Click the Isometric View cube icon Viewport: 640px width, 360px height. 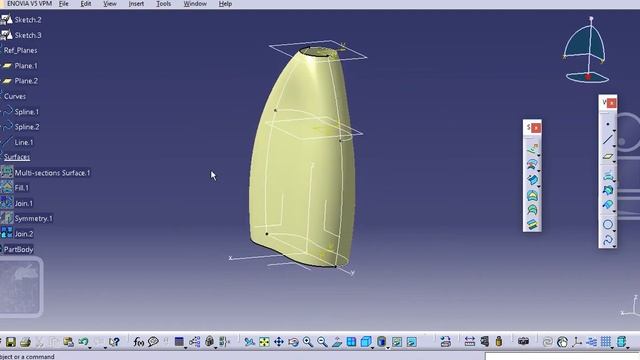pyautogui.click(x=366, y=342)
